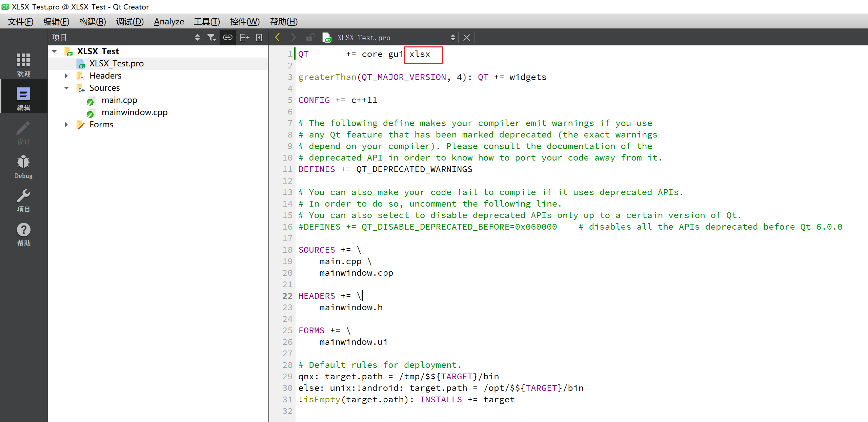The height and width of the screenshot is (422, 868).
Task: Select XLSX_Test.pro in project tree
Action: pyautogui.click(x=116, y=64)
